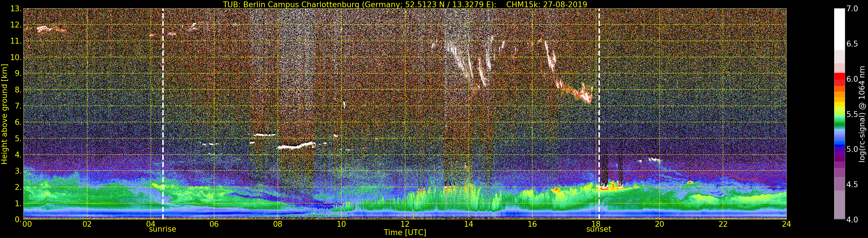Click the '20' time axis tick label
This screenshot has height=238, width=868.
tap(659, 224)
